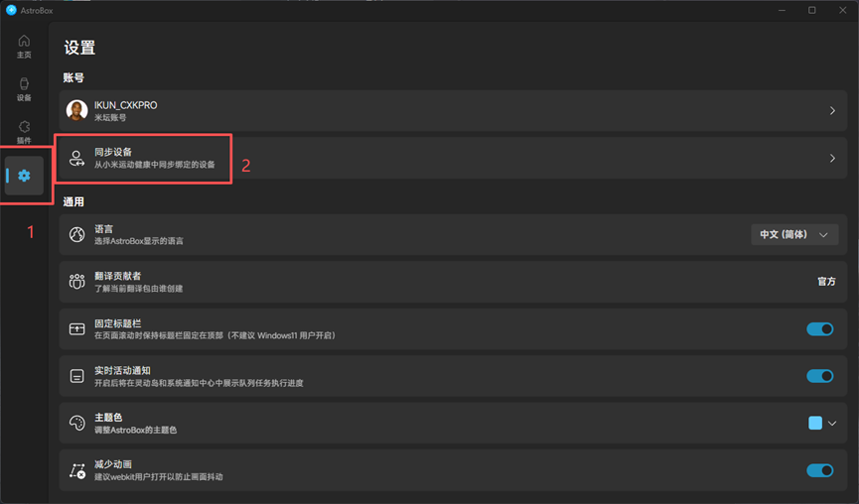Click the chevron on the account row

coord(831,111)
